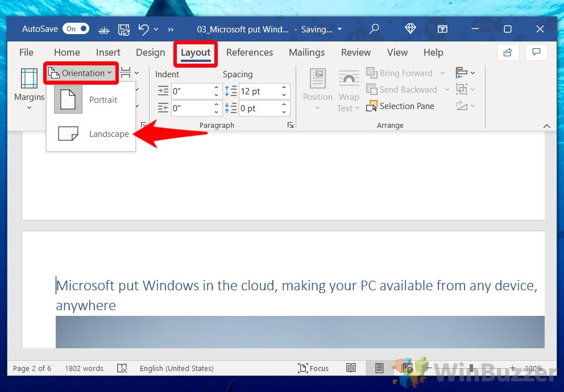Open the View tab

397,52
